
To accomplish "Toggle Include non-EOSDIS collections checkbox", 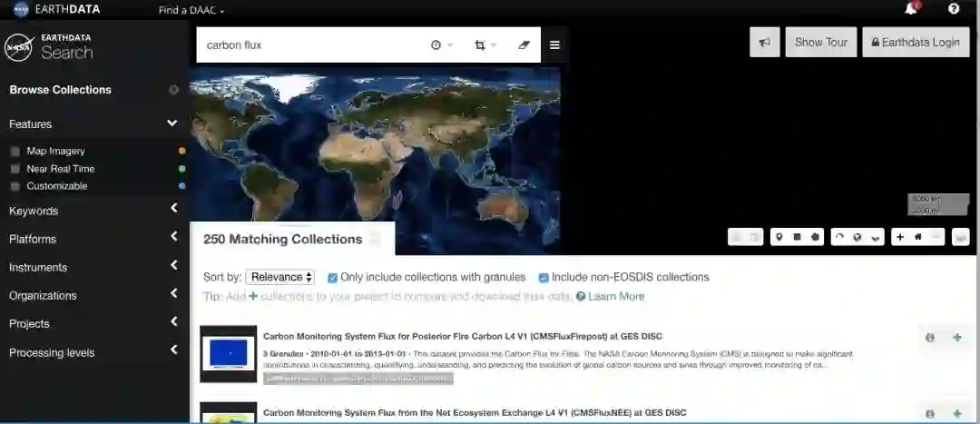I will click(x=544, y=278).
